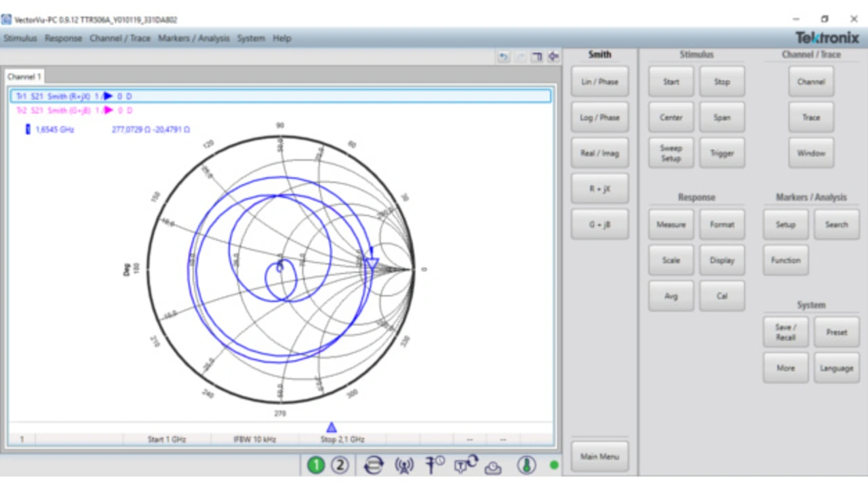
Task: Click the blue marker triangle below the chart
Action: (x=331, y=427)
